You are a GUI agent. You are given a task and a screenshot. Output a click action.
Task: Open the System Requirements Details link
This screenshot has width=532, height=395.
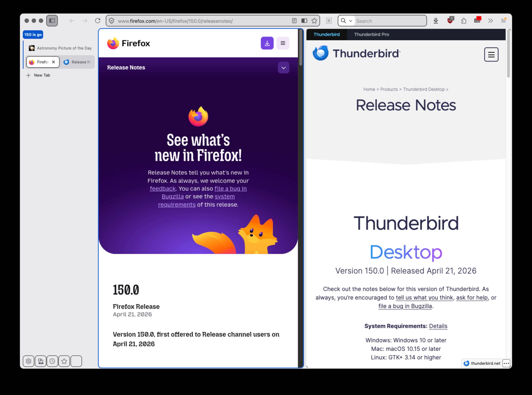[438, 326]
